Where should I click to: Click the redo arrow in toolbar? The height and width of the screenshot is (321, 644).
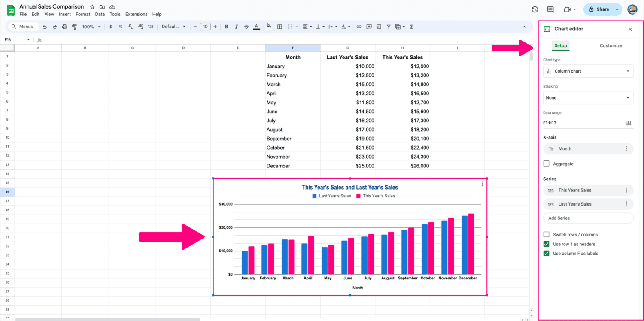[55, 27]
